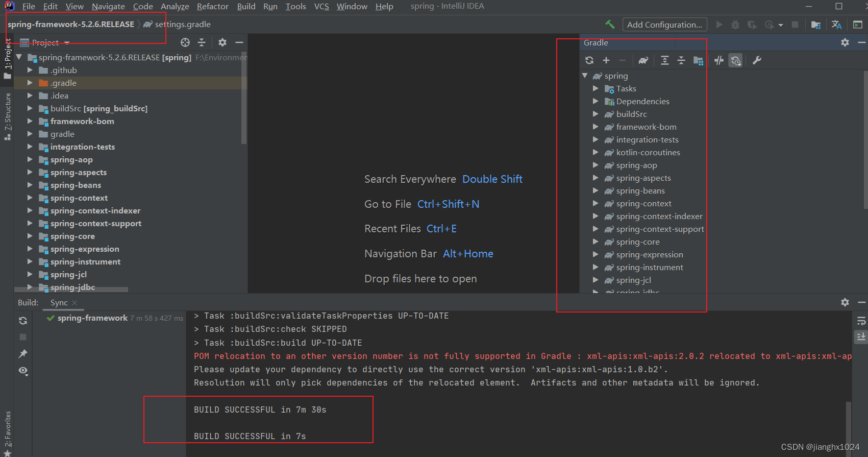This screenshot has height=457, width=868.
Task: Expand the .github folder
Action: pos(30,70)
